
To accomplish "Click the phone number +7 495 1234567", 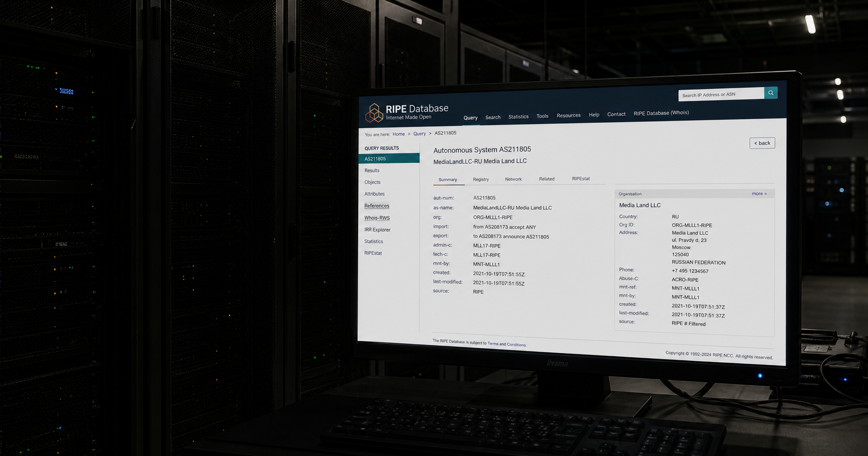I will (690, 271).
